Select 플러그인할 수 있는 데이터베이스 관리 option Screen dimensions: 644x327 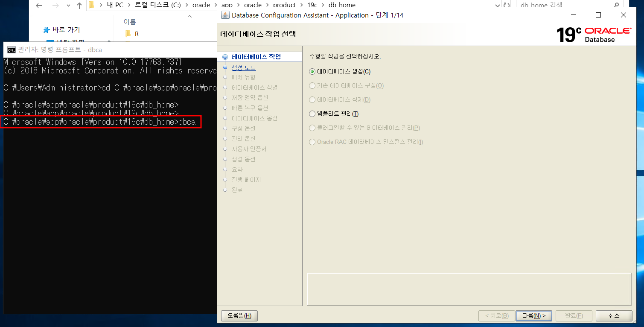(312, 128)
